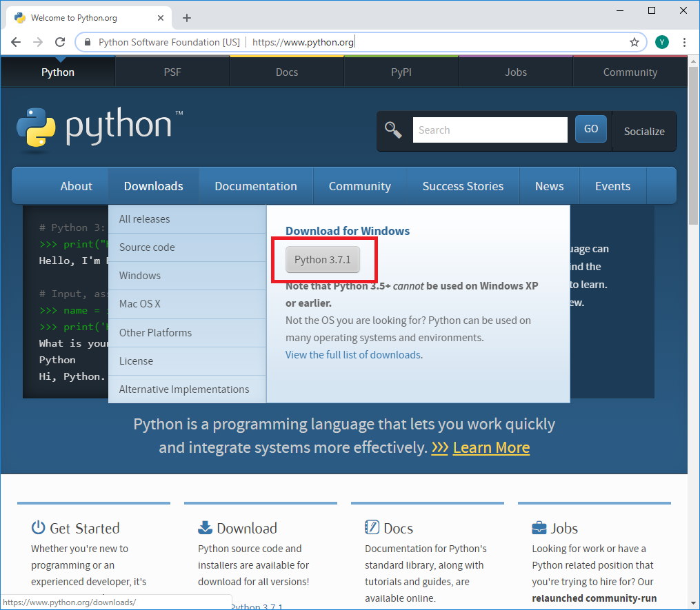700x610 pixels.
Task: Expand the Socialize dropdown
Action: [644, 131]
